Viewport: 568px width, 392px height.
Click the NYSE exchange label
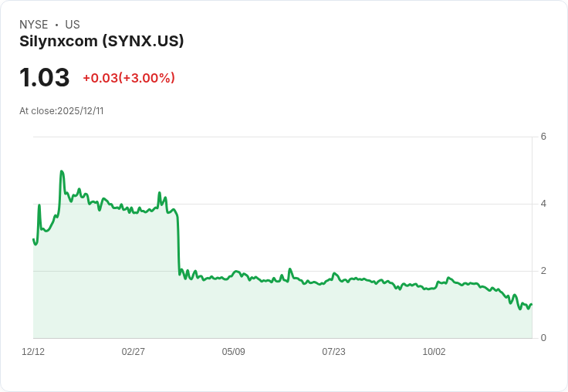[34, 25]
